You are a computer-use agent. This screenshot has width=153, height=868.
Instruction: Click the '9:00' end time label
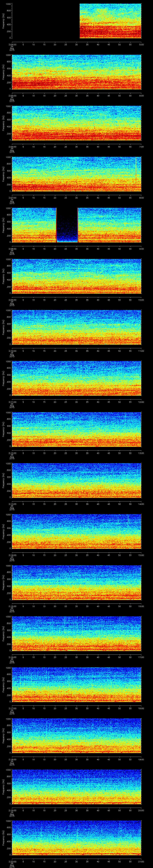(x=141, y=249)
